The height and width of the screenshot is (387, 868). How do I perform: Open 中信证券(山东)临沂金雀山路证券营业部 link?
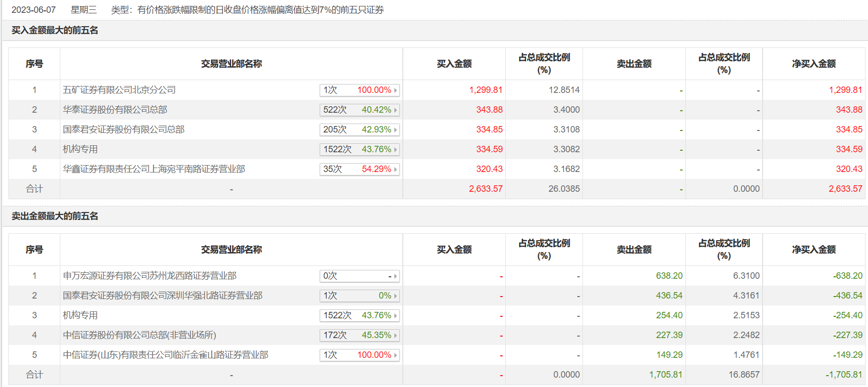point(166,355)
